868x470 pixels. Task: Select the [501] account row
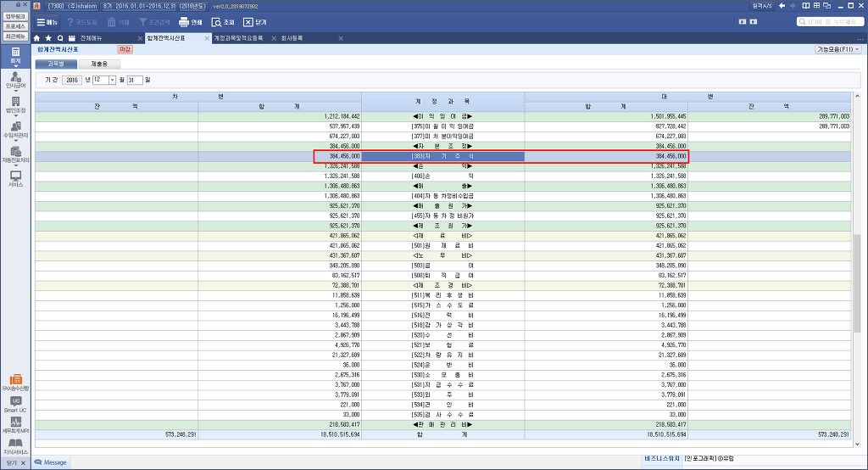click(x=442, y=245)
